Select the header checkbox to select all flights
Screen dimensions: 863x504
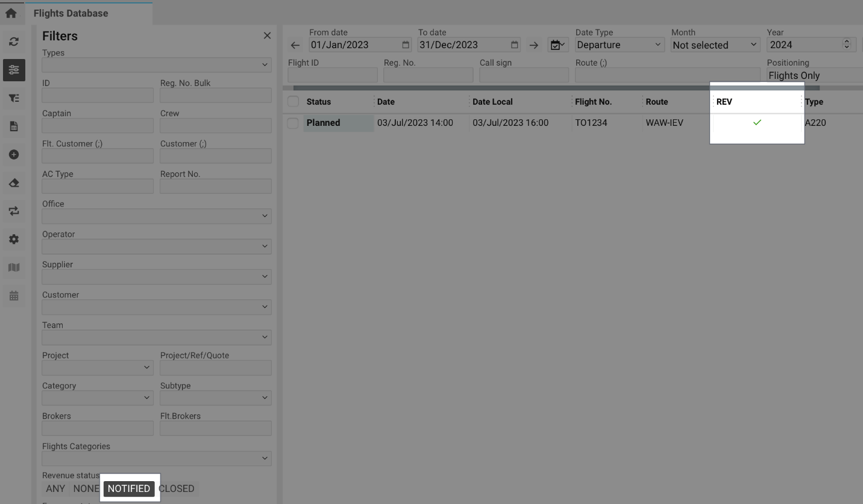293,101
